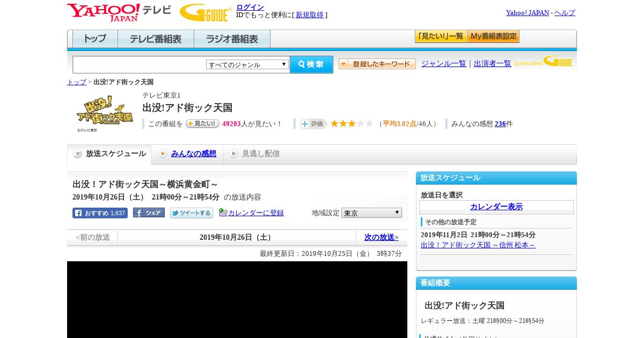Click the トップ breadcrumb link

pyautogui.click(x=77, y=82)
